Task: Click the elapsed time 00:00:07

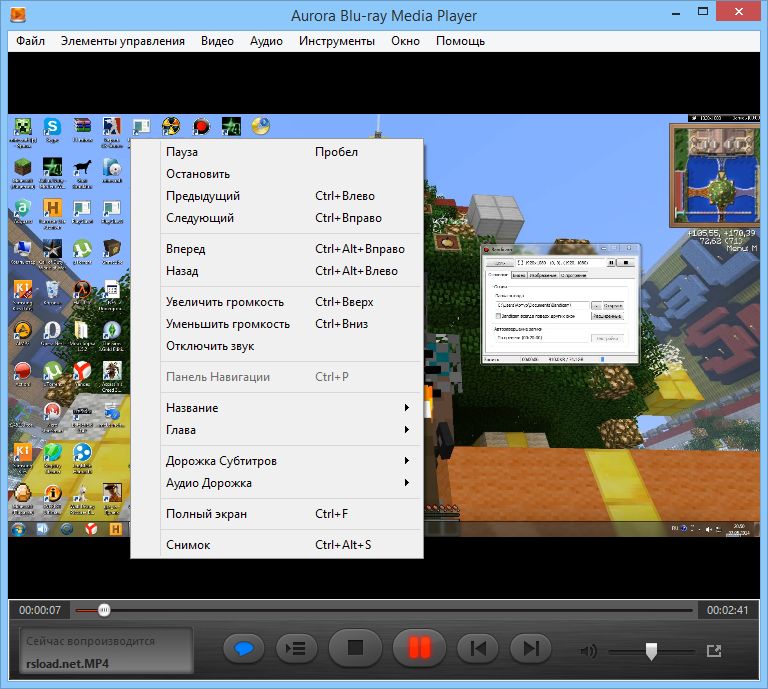Action: [40, 610]
